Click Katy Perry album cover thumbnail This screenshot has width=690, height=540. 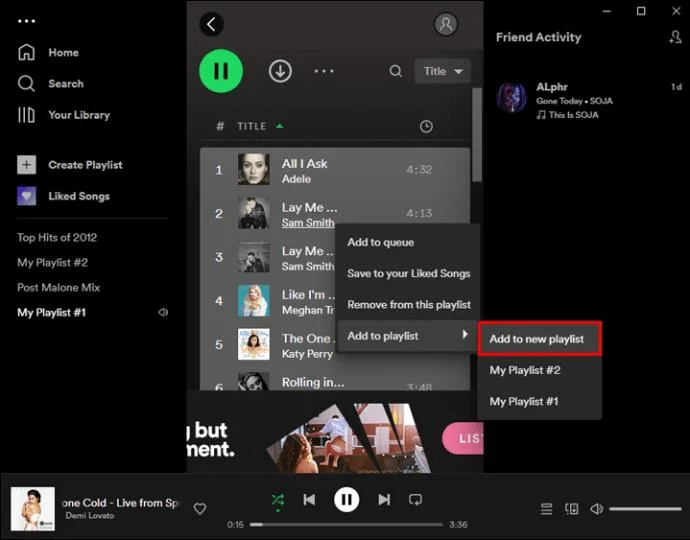click(253, 344)
